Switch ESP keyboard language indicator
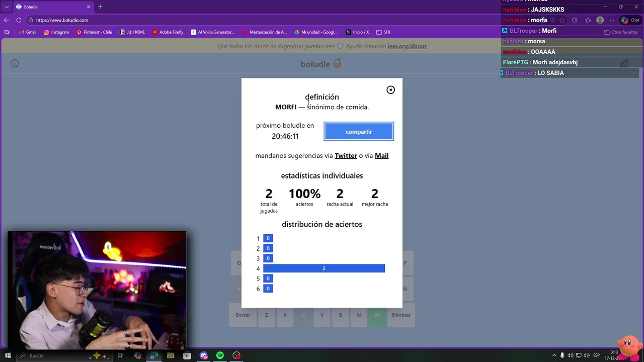644x362 pixels. [x=597, y=355]
